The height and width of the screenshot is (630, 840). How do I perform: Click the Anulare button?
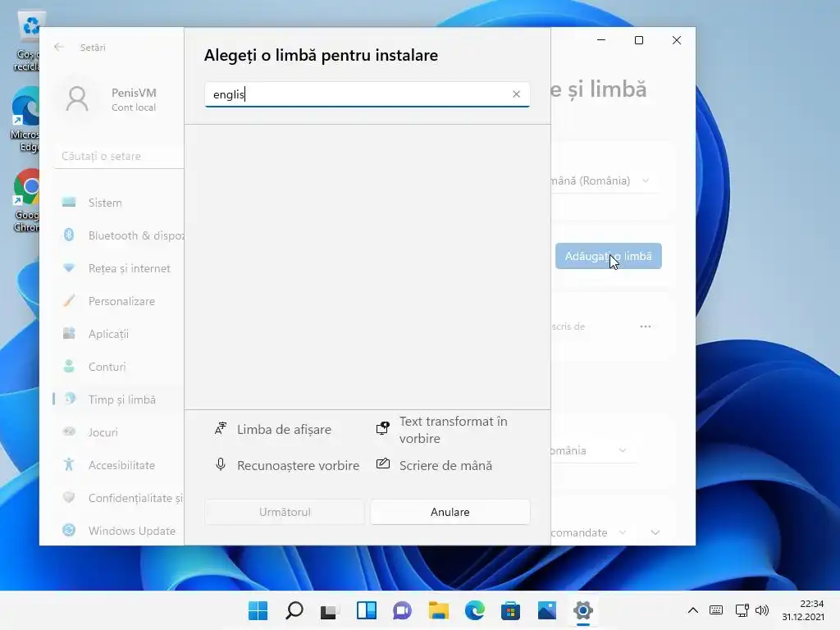450,512
